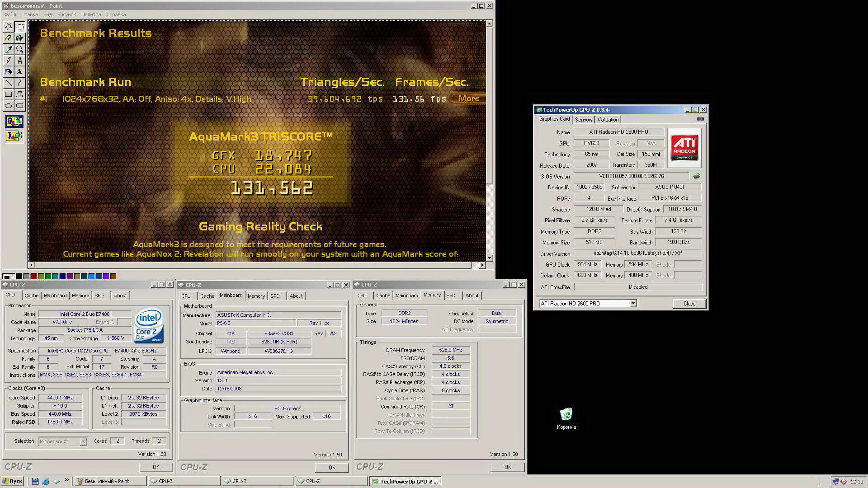868x488 pixels.
Task: Click OK in the rightmost CPU-Z window
Action: click(x=508, y=467)
